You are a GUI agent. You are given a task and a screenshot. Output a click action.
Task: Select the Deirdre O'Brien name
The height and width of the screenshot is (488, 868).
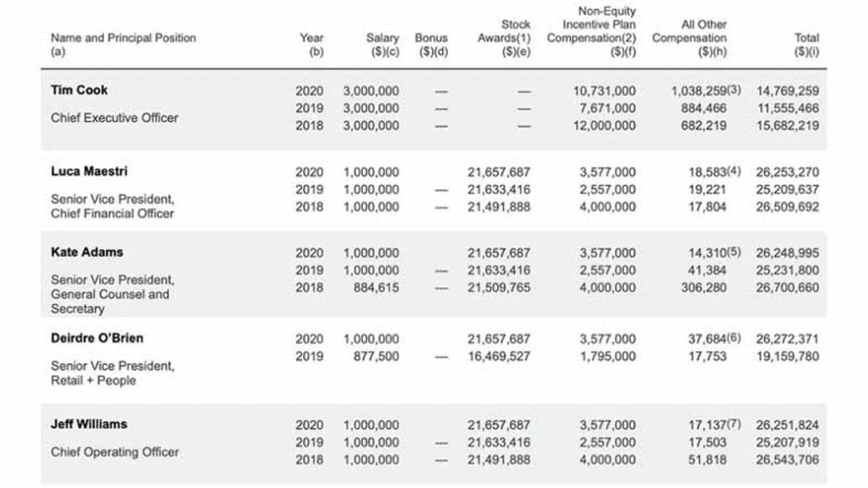(x=97, y=338)
